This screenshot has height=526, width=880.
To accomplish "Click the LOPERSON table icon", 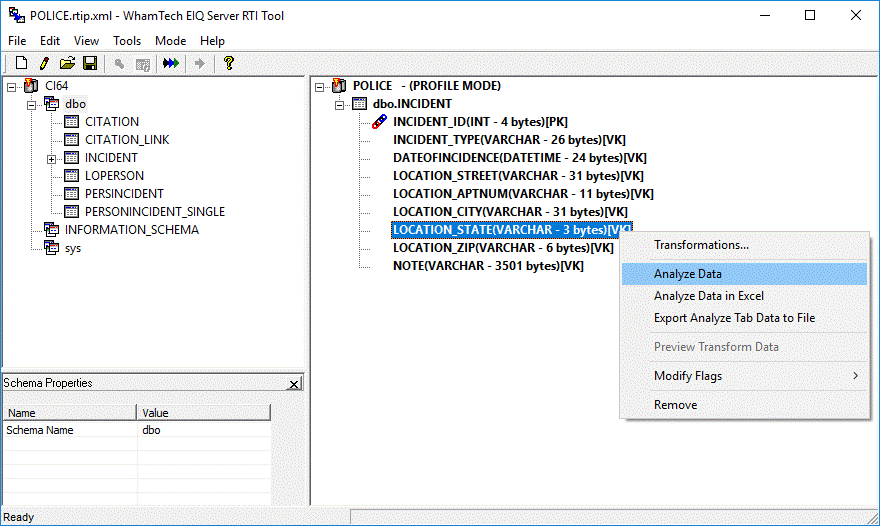I will pyautogui.click(x=72, y=176).
